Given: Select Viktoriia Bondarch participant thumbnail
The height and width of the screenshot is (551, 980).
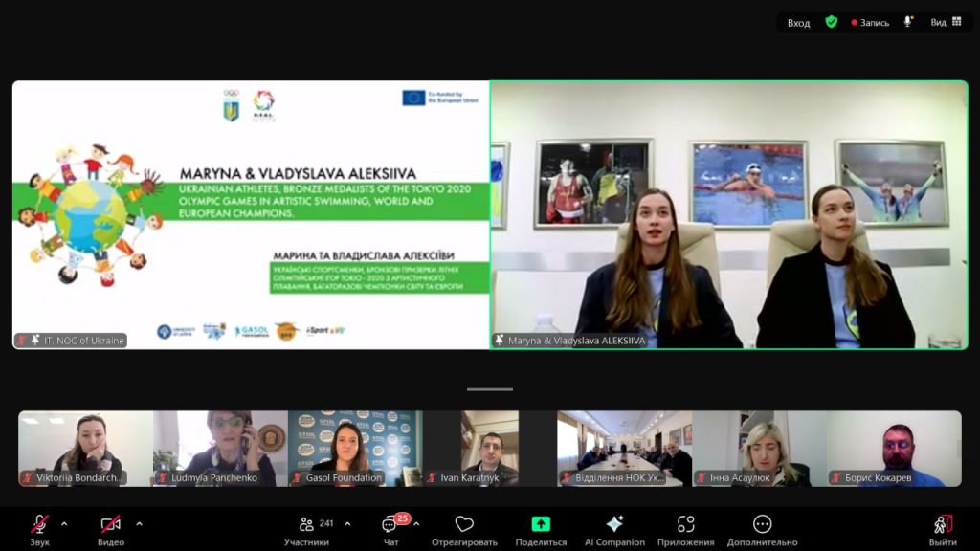Looking at the screenshot, I should 85,449.
